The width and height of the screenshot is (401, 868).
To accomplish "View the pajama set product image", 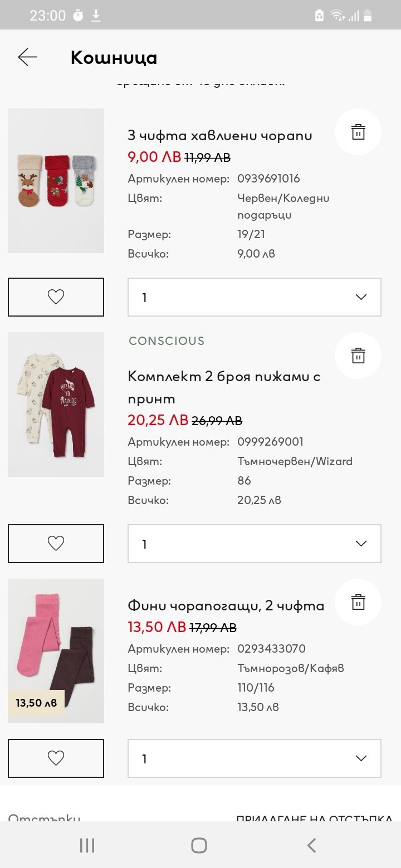I will tap(56, 405).
